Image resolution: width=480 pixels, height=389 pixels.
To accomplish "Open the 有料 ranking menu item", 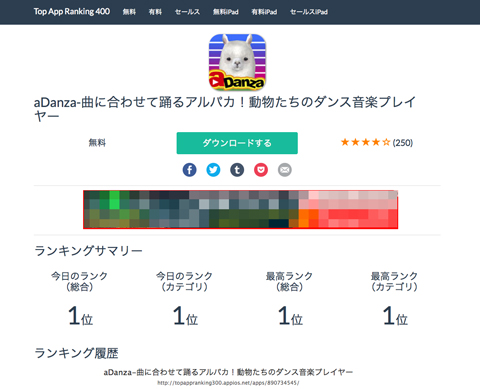I will tap(155, 12).
